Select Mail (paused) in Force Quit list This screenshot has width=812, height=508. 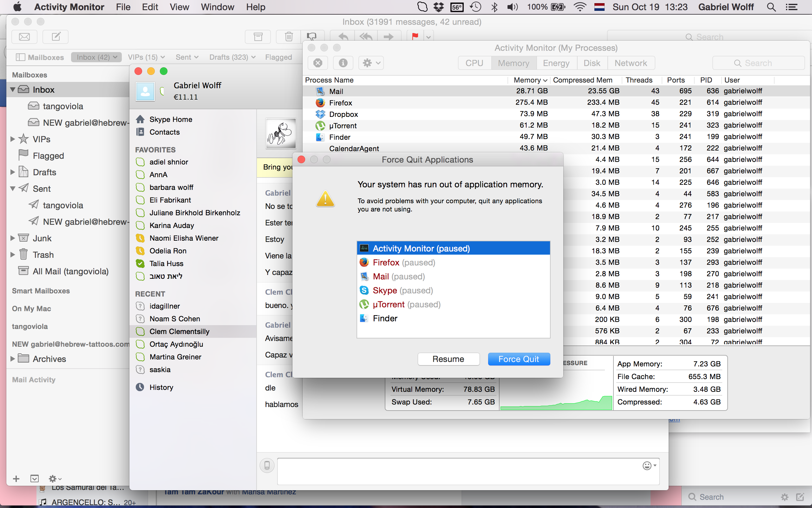(x=453, y=277)
